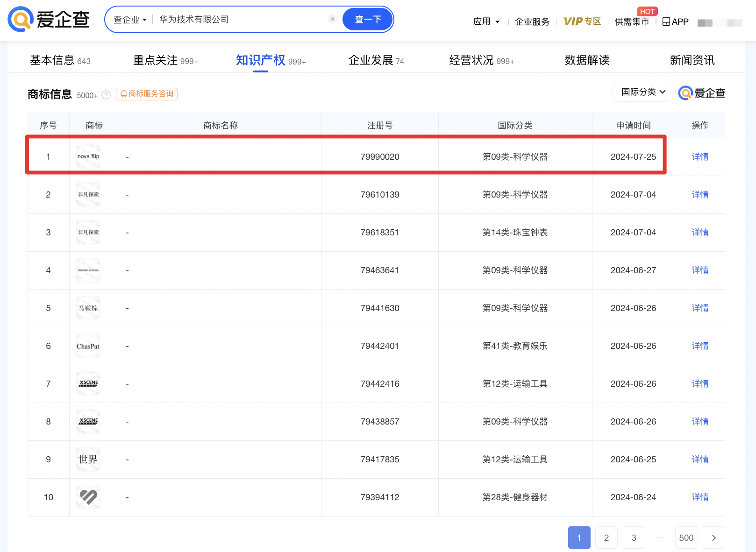Jump to page 500 of trademarks

coord(686,538)
